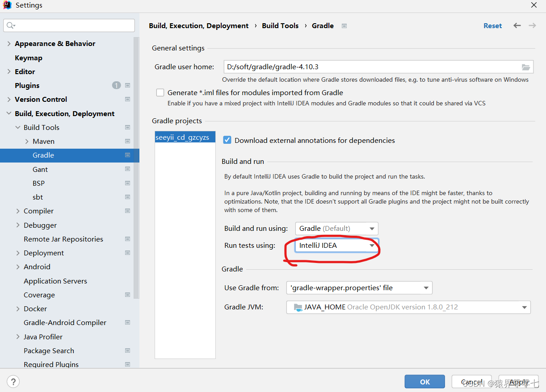The image size is (546, 392).
Task: Close the Settings dialog
Action: point(533,5)
